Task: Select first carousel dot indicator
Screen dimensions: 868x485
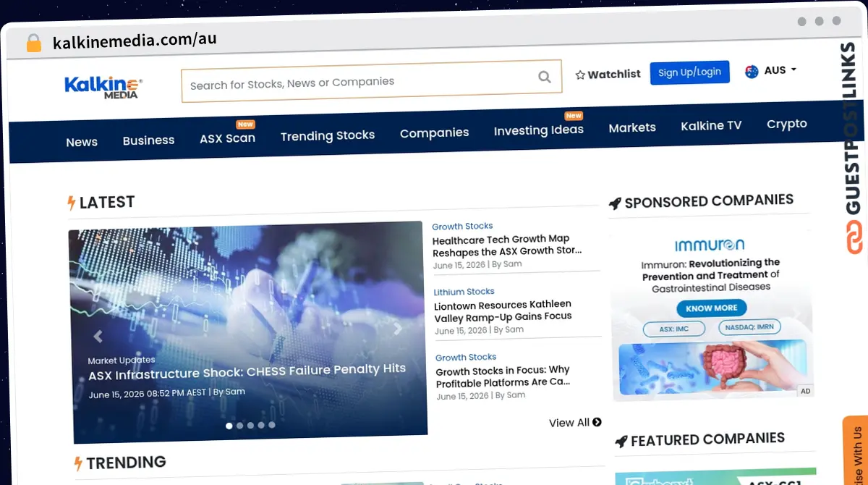Action: coord(229,426)
